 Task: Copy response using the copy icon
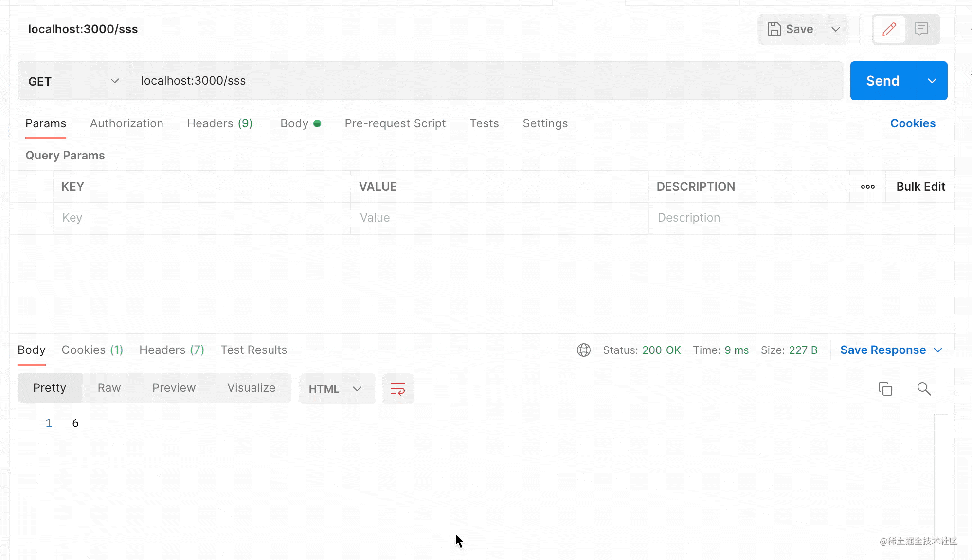(885, 389)
